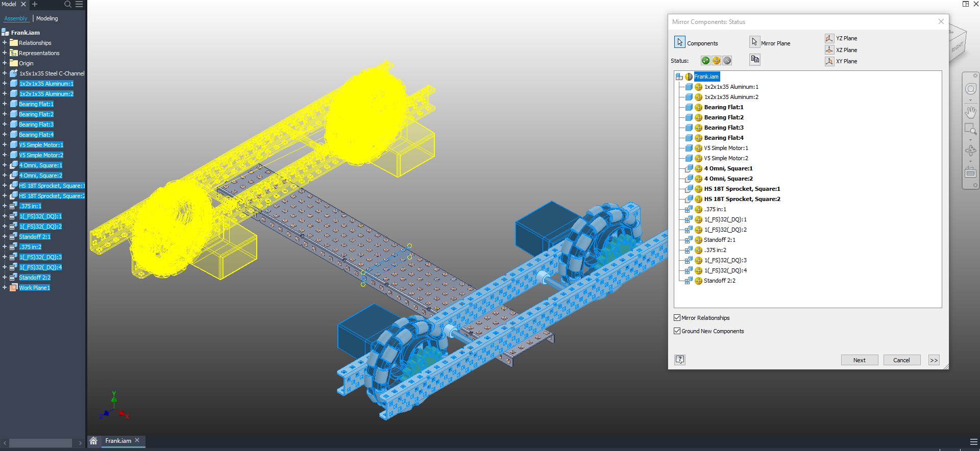Select the Zoom window tool in navigation bar
Screen dimensions: 980x451
pyautogui.click(x=970, y=129)
